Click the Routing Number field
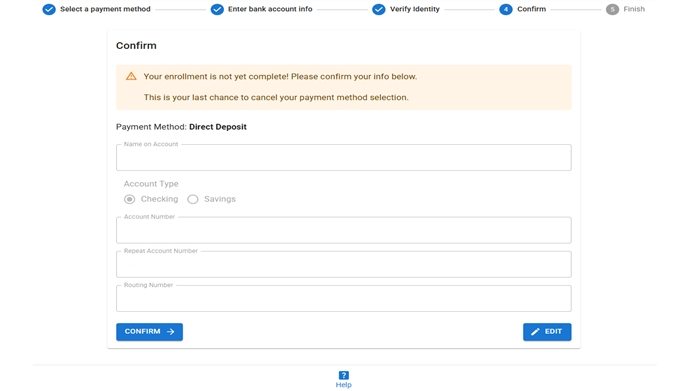The width and height of the screenshot is (690, 391). point(344,298)
